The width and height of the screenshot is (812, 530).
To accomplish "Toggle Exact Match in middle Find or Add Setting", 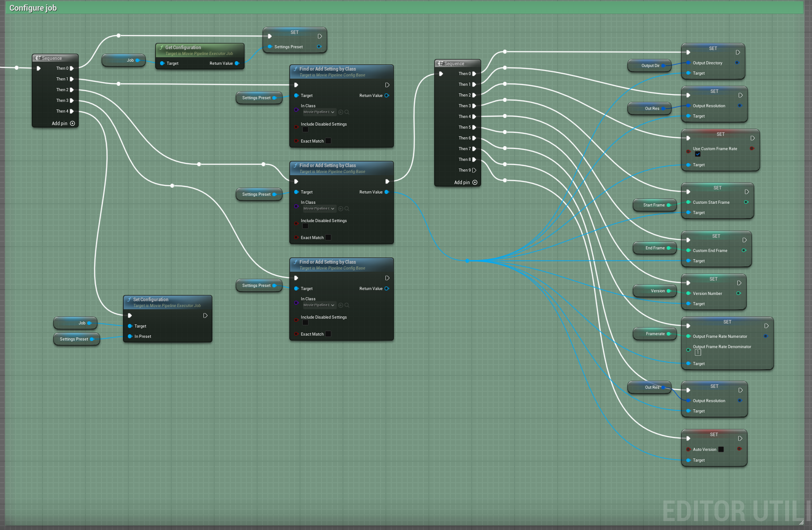I will pos(328,238).
